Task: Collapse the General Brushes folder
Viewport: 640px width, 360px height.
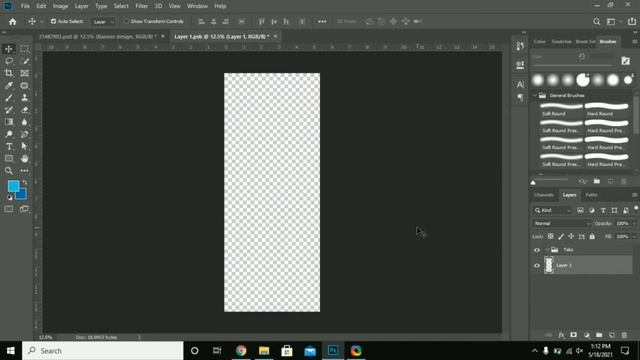Action: [x=535, y=96]
